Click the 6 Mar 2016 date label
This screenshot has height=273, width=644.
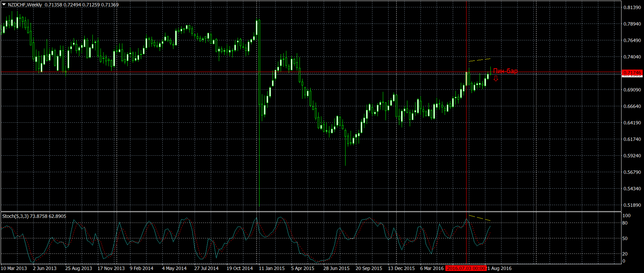pos(432,268)
